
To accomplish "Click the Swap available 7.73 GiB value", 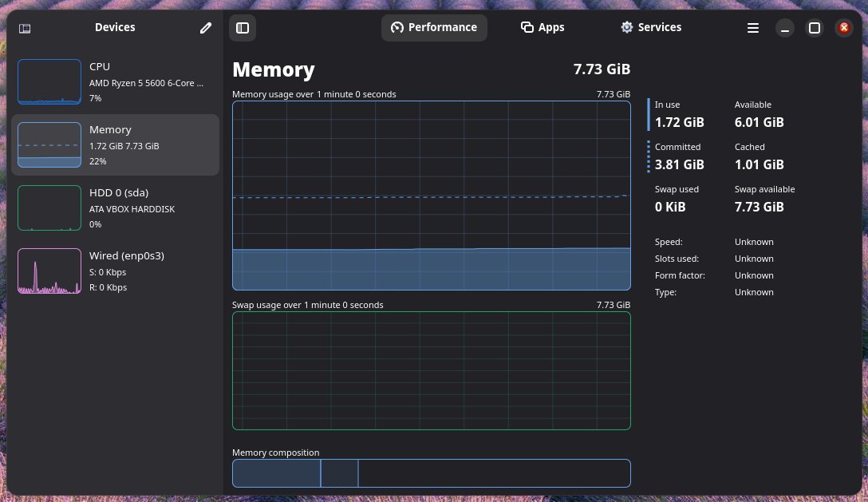I will click(x=759, y=207).
